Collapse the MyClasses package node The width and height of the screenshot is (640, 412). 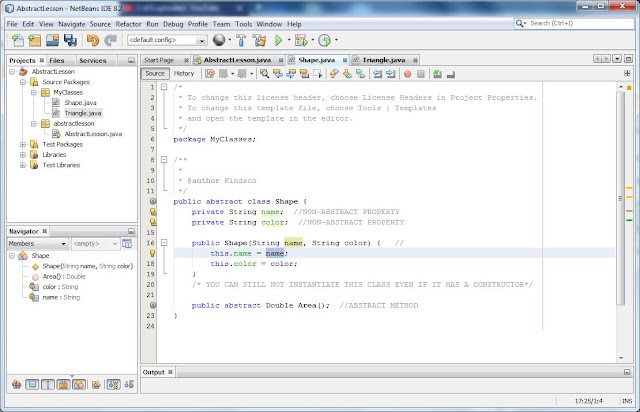(x=34, y=92)
